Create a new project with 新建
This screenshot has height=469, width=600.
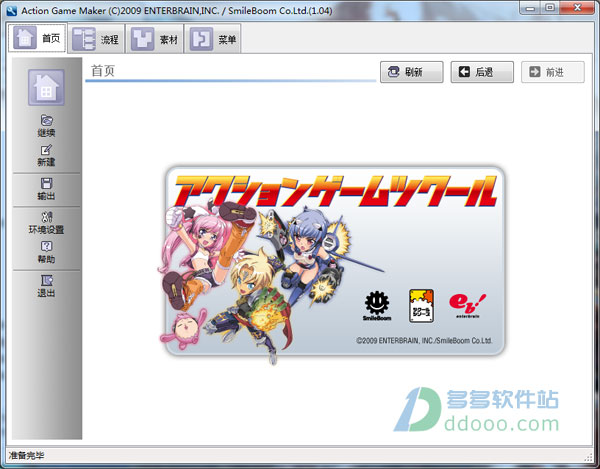pos(46,155)
